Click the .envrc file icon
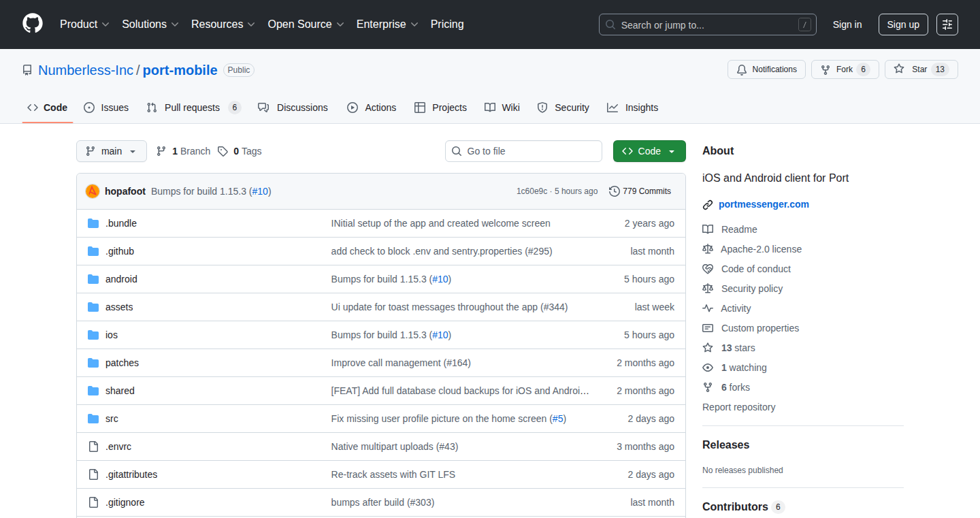The image size is (980, 518). point(93,447)
